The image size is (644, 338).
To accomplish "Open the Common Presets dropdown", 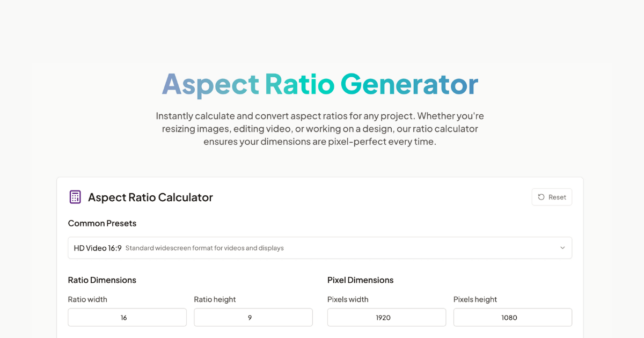I will pyautogui.click(x=320, y=248).
